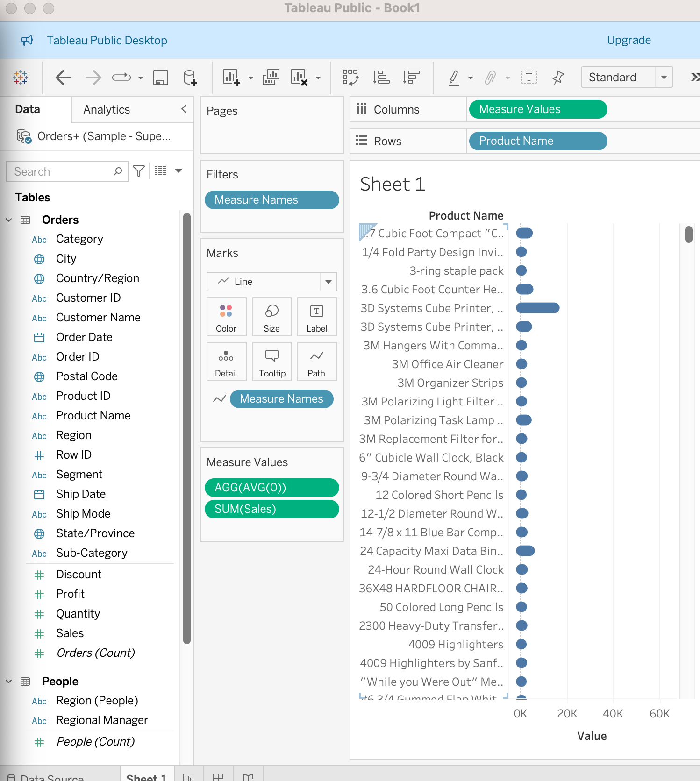This screenshot has height=781, width=700.
Task: Open the Size marks card
Action: pyautogui.click(x=271, y=317)
